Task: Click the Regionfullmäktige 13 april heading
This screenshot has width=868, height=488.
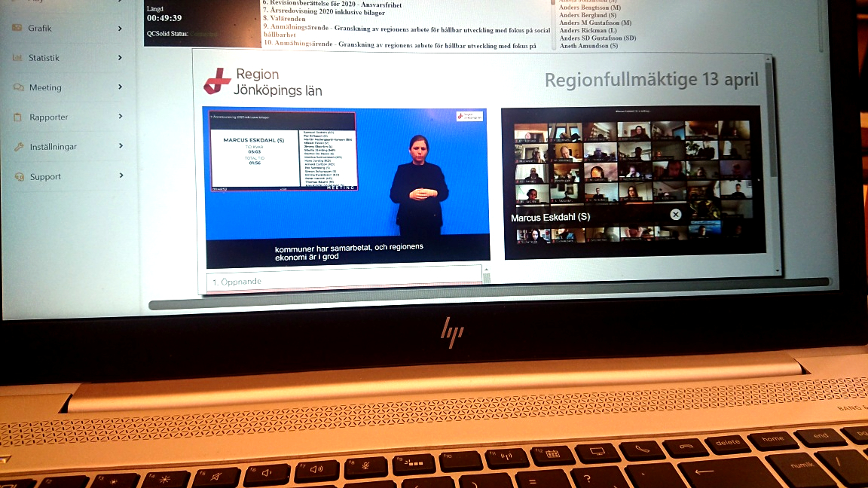Action: click(652, 81)
